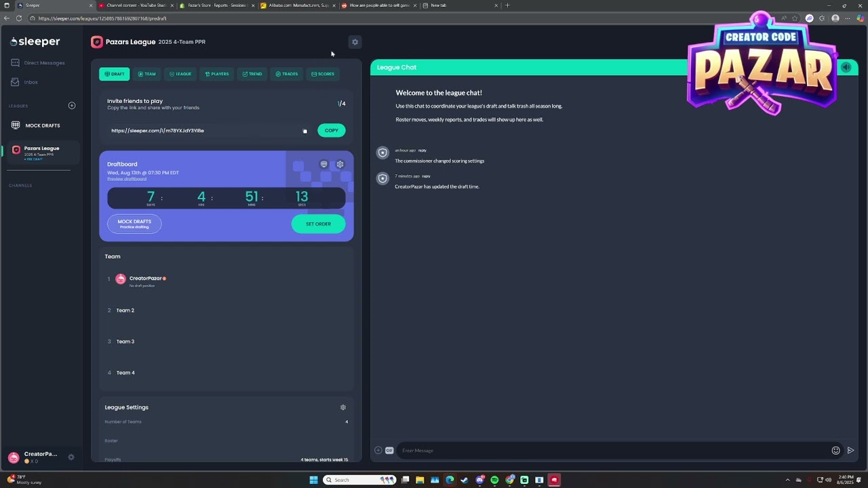
Task: Click the 'Playoffs' setting row
Action: click(x=226, y=460)
